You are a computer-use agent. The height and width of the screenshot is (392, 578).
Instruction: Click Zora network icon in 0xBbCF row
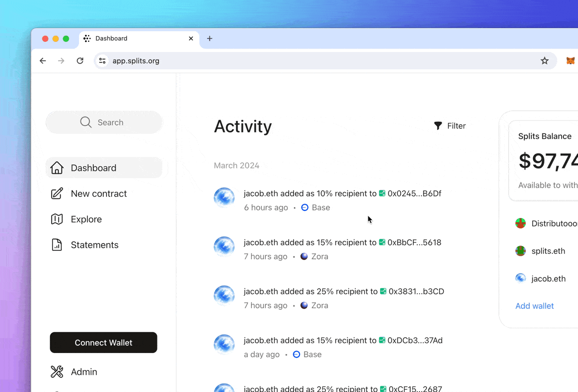tap(304, 257)
